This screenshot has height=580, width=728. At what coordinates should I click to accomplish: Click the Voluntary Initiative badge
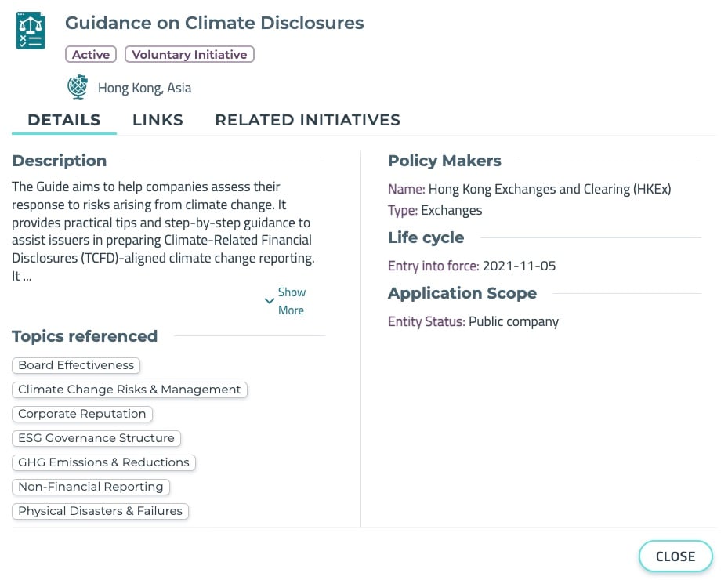(189, 54)
